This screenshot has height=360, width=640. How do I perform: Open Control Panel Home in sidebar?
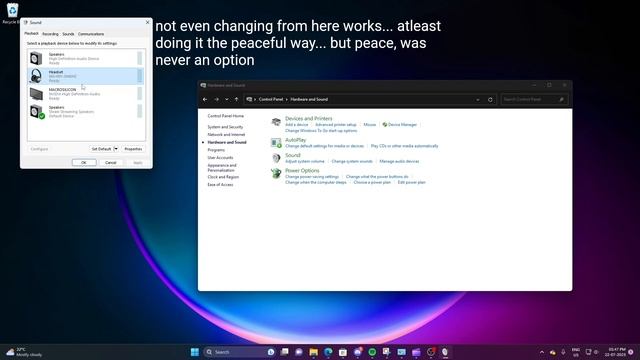coord(225,116)
